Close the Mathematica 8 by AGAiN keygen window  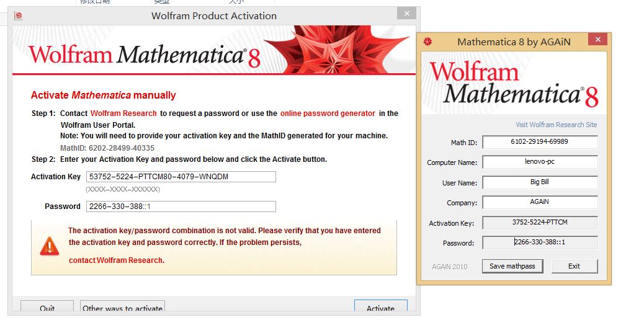tap(597, 40)
